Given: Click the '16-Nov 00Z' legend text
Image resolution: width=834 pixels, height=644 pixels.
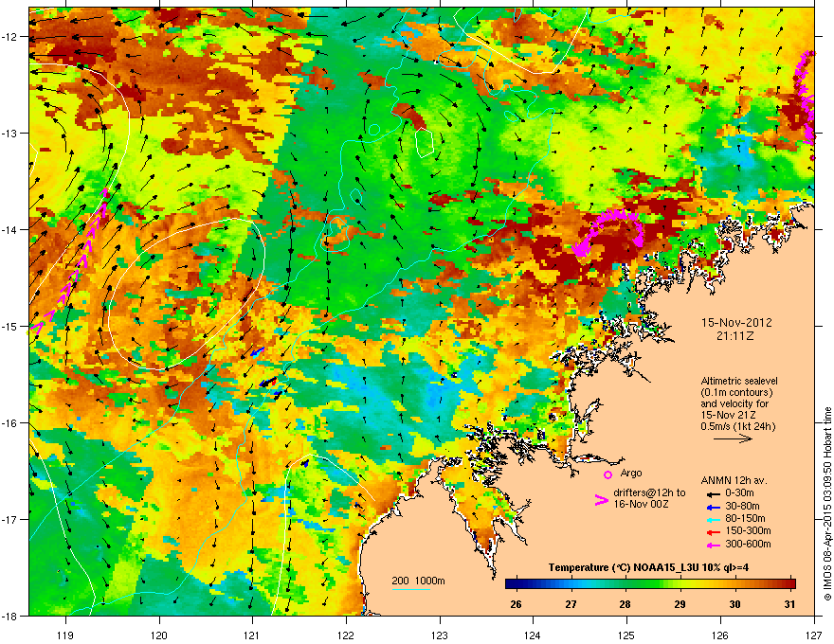Looking at the screenshot, I should 641,504.
